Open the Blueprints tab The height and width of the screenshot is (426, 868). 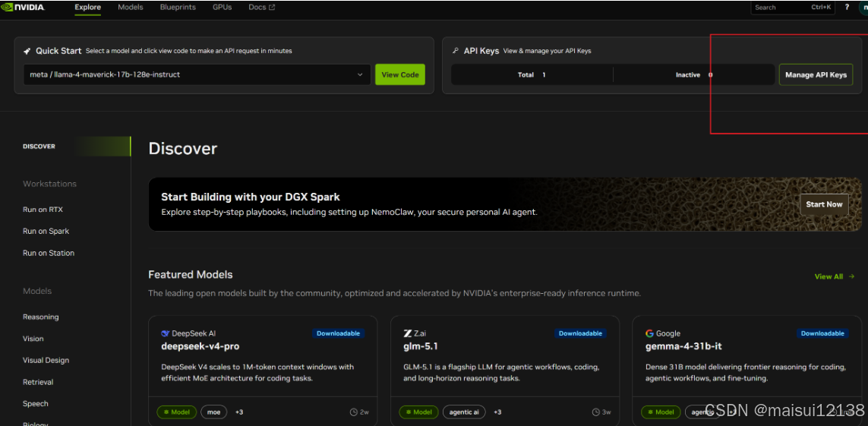178,7
